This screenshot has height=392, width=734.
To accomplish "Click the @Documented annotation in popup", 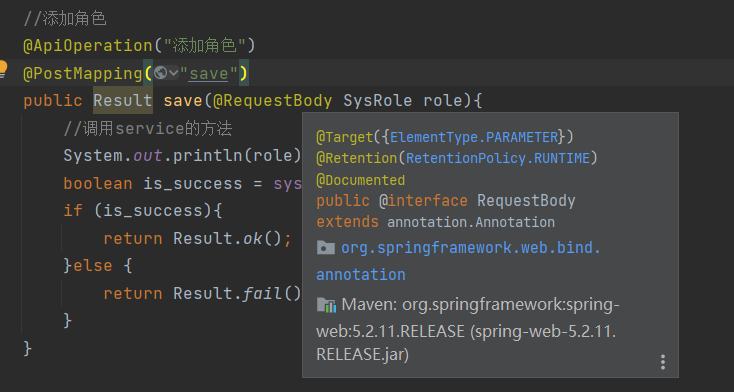I will (x=360, y=180).
